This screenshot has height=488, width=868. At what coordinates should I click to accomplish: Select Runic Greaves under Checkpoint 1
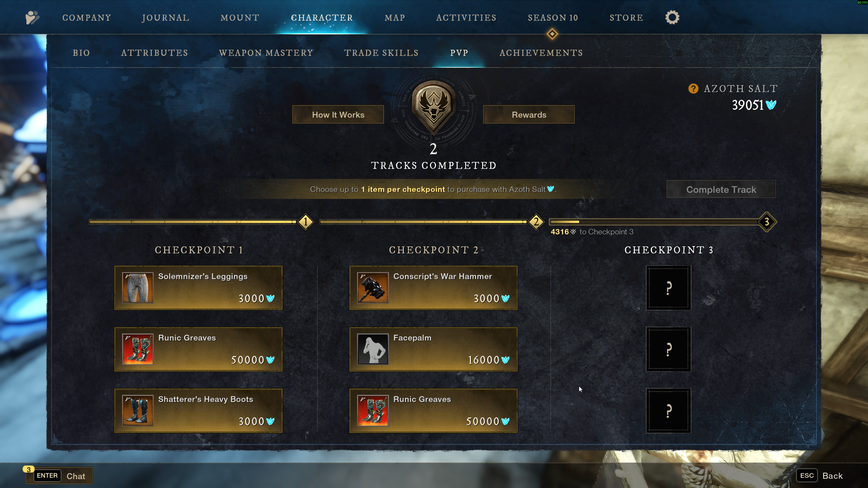198,349
